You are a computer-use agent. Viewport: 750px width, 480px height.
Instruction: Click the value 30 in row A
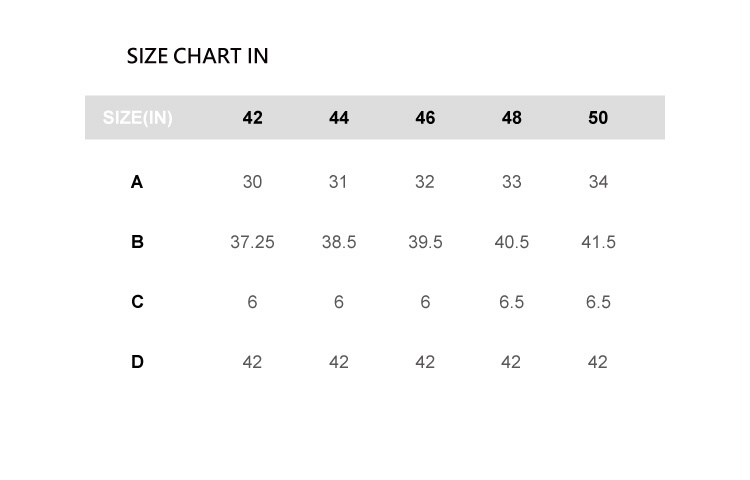coord(252,182)
